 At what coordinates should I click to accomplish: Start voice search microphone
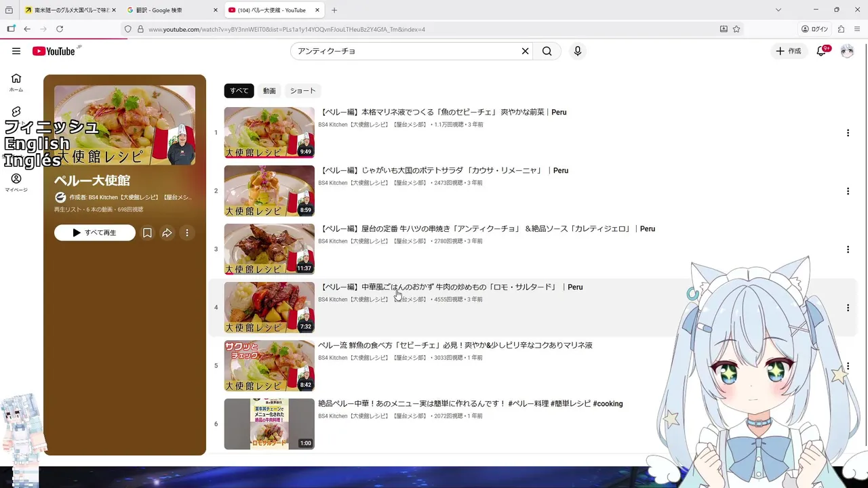pos(578,51)
